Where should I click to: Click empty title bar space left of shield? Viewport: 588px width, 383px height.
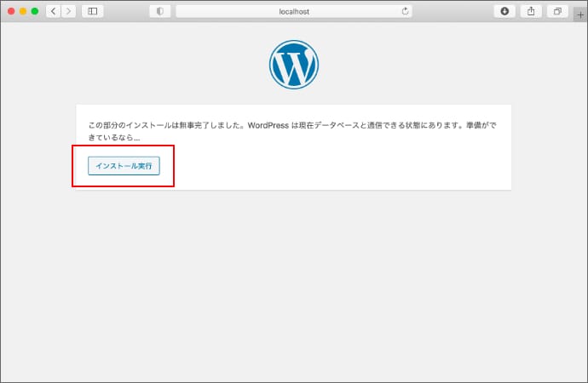click(126, 11)
